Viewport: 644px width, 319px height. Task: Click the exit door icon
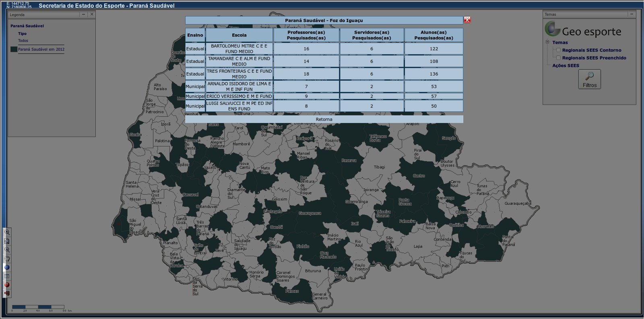click(x=7, y=294)
